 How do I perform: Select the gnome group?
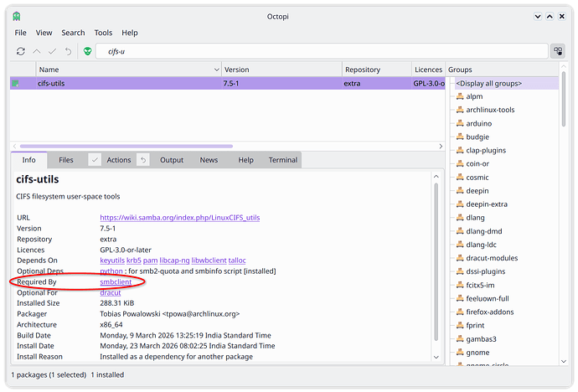click(x=477, y=353)
